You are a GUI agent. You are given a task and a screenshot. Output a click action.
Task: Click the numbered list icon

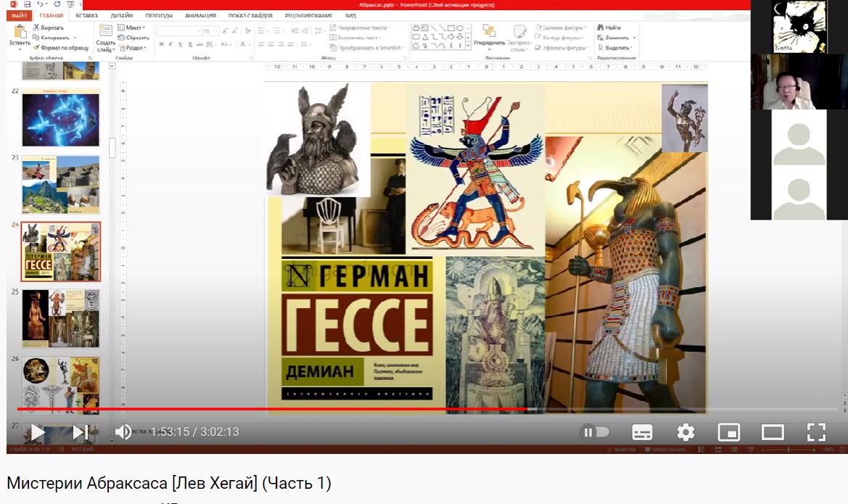pos(278,31)
